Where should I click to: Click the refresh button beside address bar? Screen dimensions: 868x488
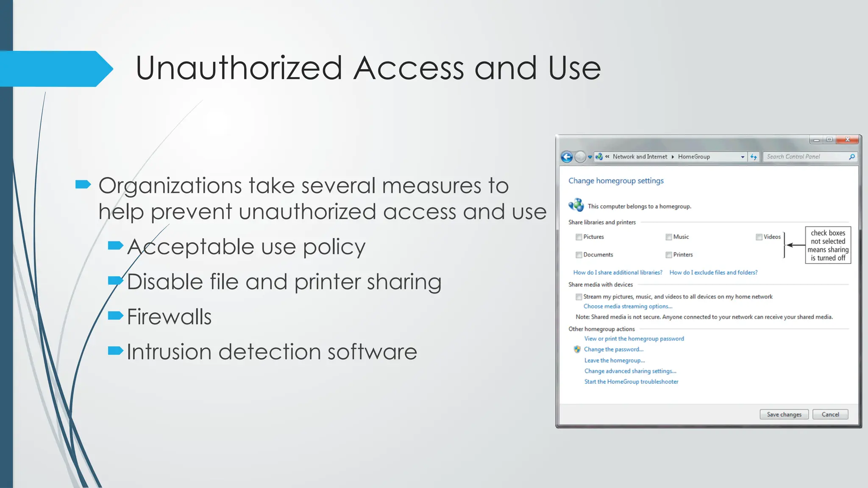tap(754, 157)
